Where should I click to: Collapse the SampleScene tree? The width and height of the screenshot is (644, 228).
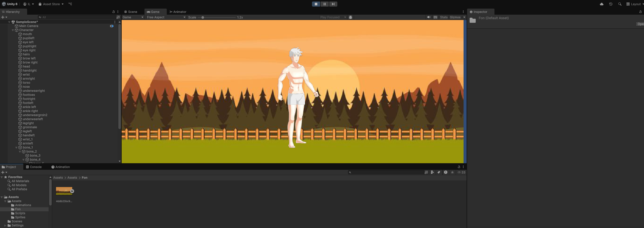click(x=9, y=22)
